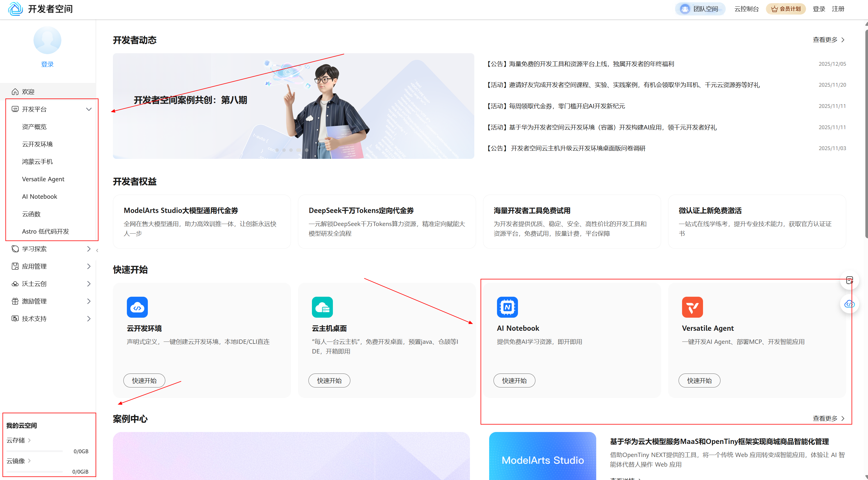Click the floating feedback note icon

click(849, 280)
